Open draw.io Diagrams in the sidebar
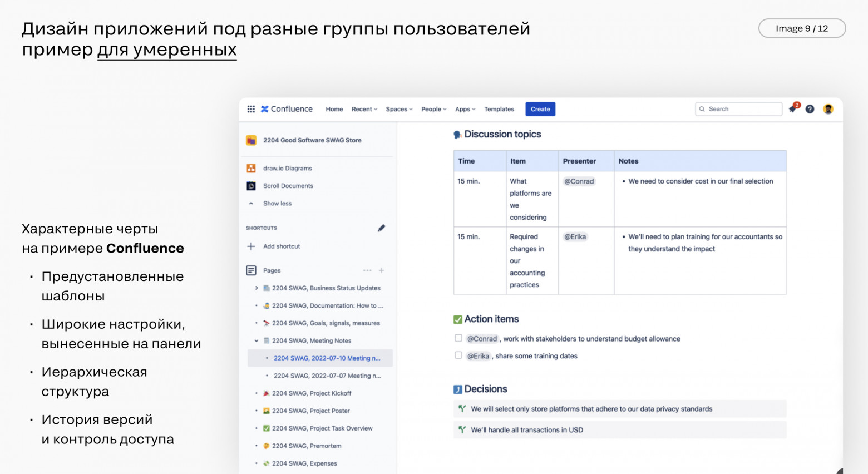 [x=289, y=168]
